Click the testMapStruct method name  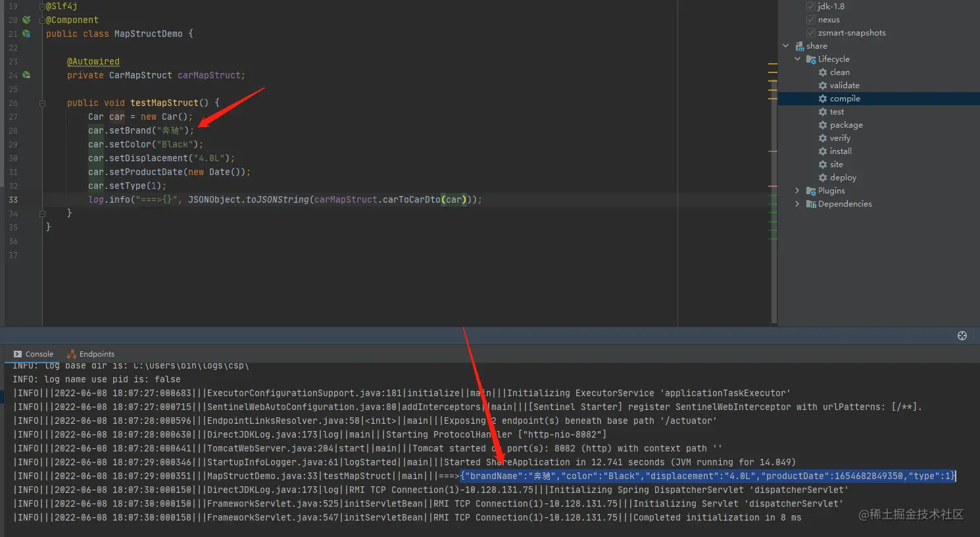click(x=164, y=103)
